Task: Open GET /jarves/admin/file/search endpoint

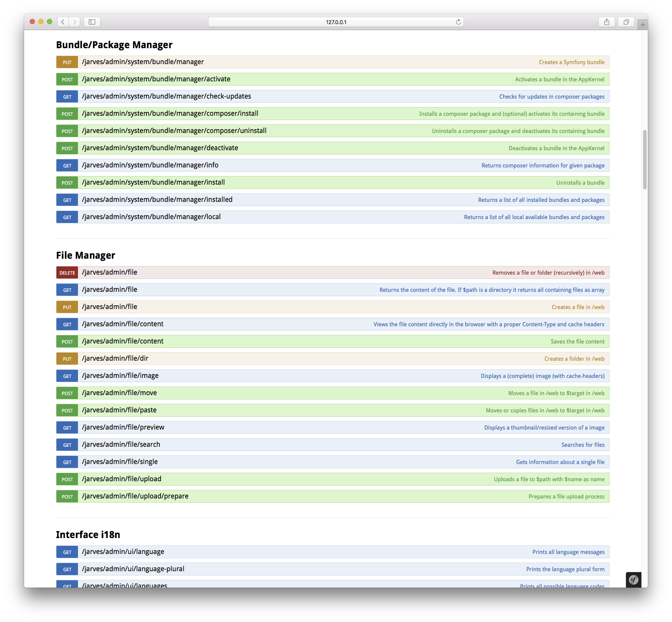Action: (x=333, y=445)
